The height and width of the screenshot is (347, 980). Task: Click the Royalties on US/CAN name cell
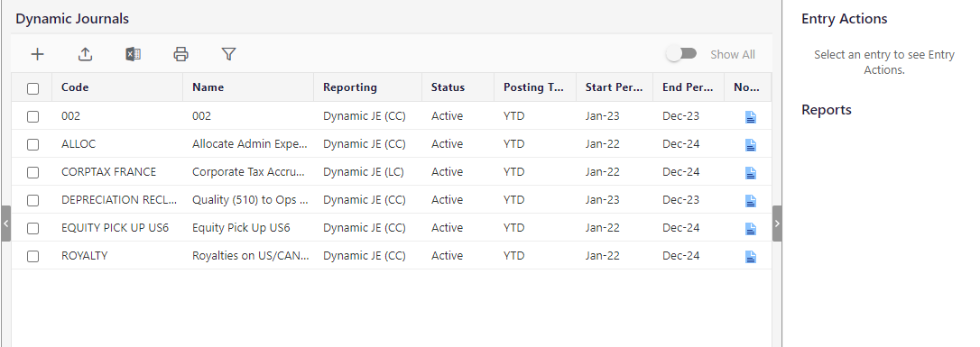click(x=251, y=256)
